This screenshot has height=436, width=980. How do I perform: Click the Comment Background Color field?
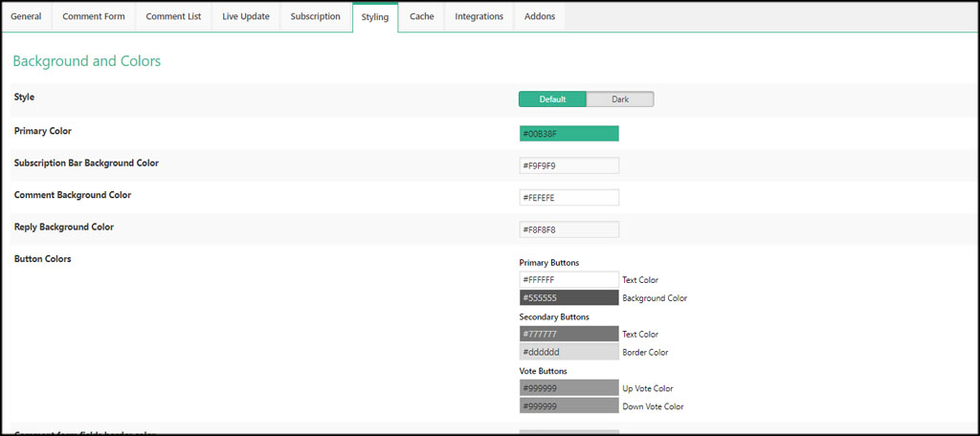click(568, 197)
